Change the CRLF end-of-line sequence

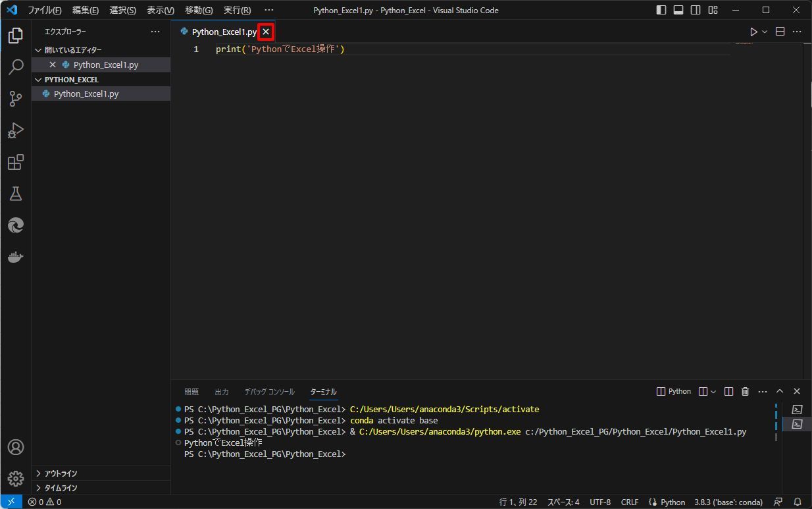click(x=630, y=502)
